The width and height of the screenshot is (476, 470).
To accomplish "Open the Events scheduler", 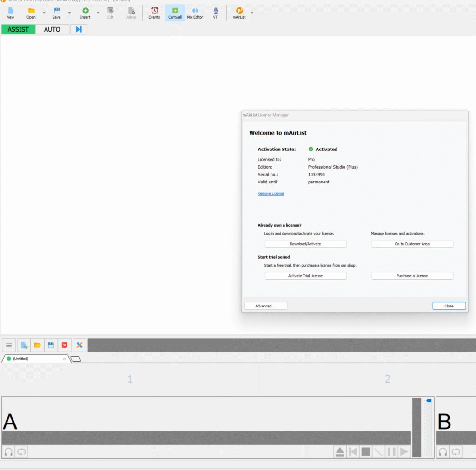I will click(x=154, y=13).
